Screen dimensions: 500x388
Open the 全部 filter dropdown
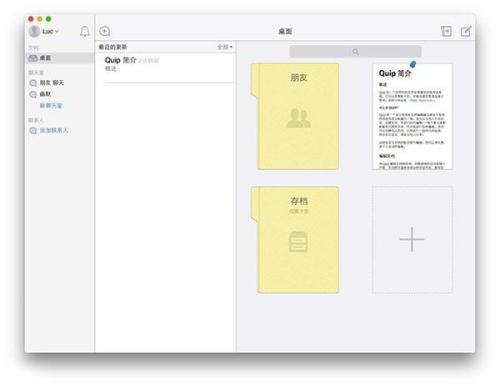pyautogui.click(x=225, y=47)
